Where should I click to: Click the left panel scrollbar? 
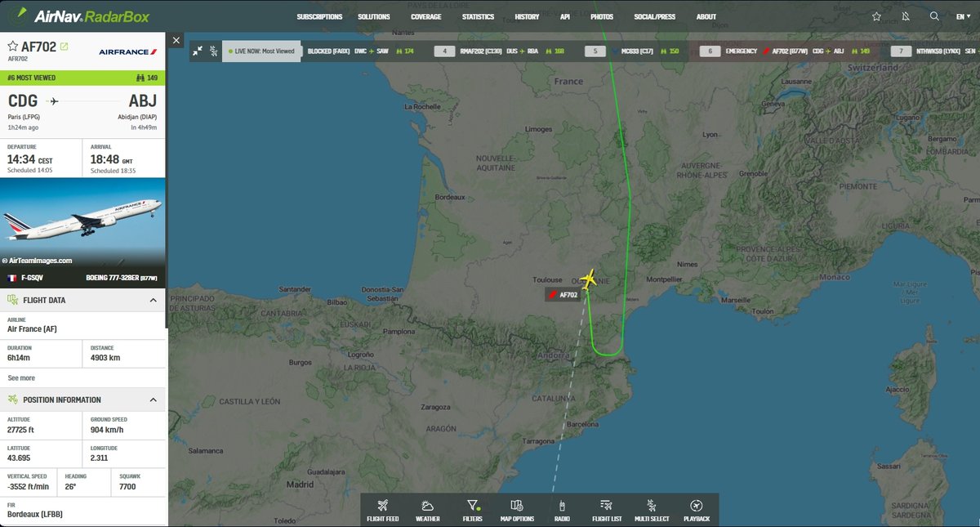(167, 180)
